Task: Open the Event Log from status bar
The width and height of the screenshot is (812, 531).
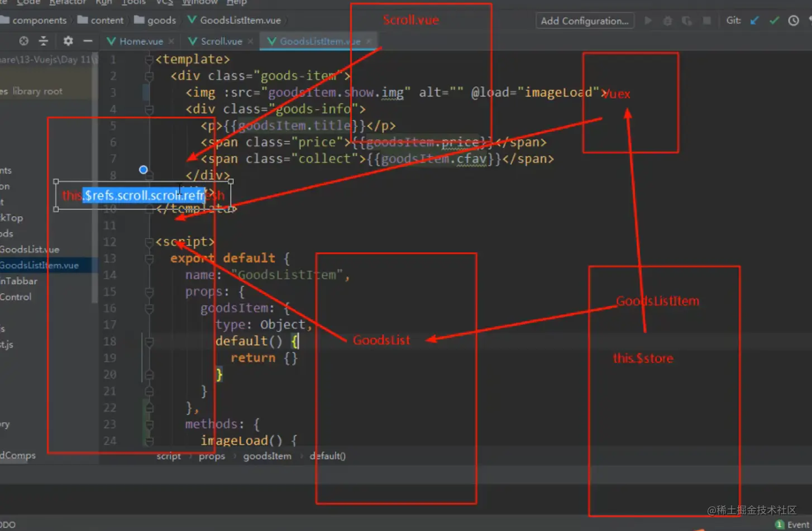Action: point(793,525)
